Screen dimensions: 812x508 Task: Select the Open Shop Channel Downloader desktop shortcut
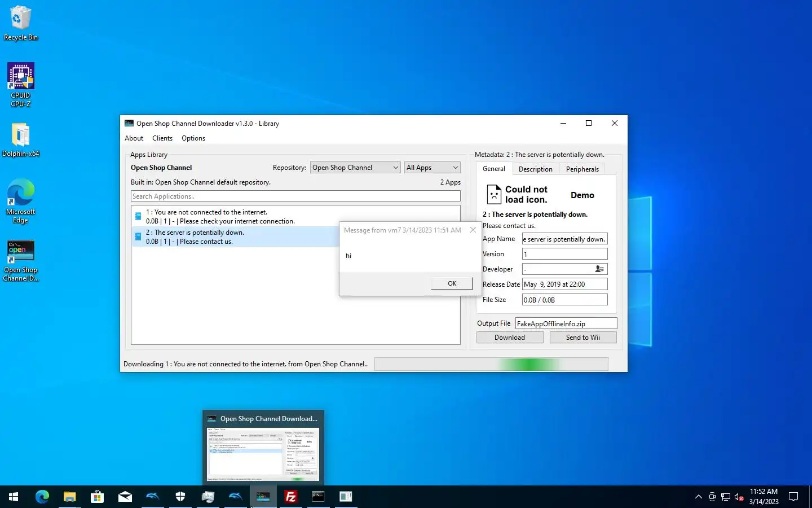pos(21,261)
